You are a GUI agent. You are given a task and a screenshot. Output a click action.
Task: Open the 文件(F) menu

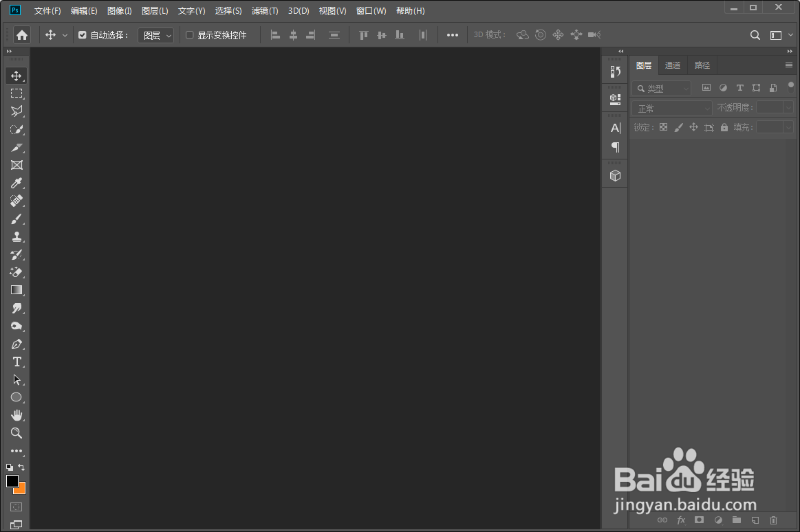click(47, 11)
